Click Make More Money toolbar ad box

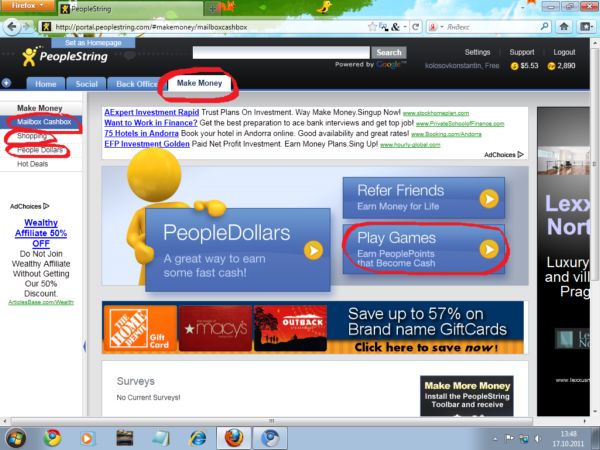(467, 396)
